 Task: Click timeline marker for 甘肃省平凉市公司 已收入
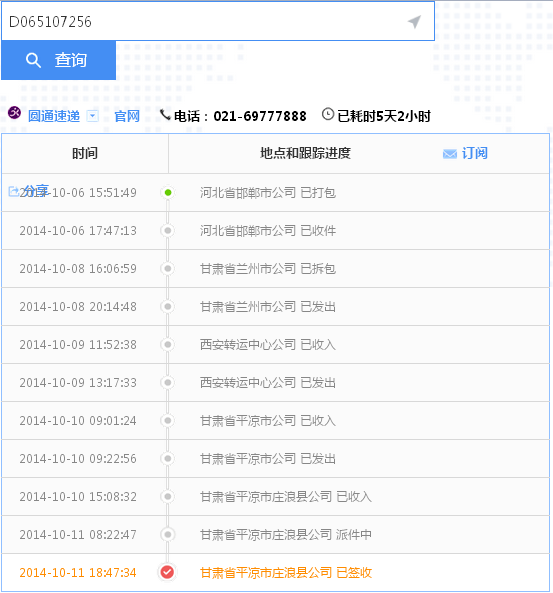coord(168,421)
